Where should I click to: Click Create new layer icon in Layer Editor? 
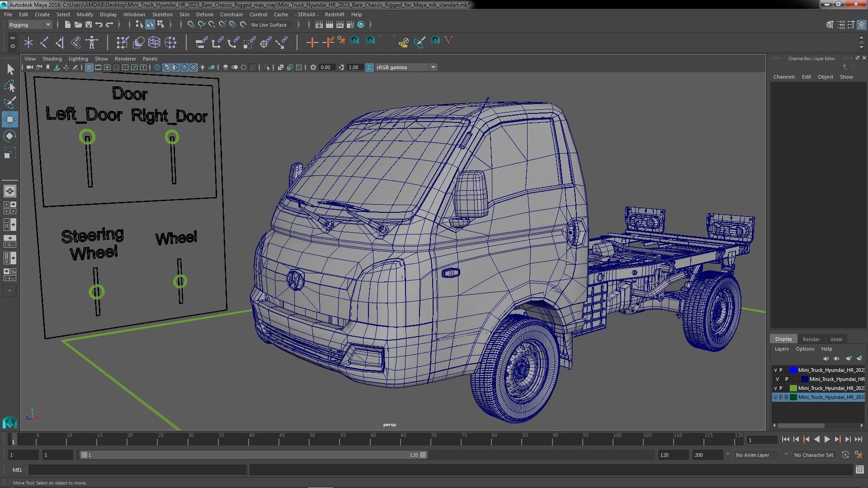pyautogui.click(x=849, y=358)
